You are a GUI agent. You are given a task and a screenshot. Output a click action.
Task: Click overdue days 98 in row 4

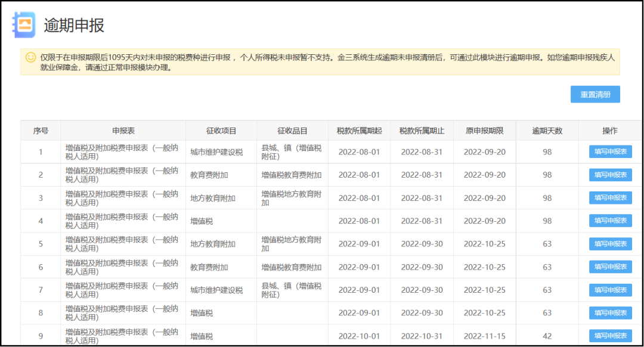(547, 221)
